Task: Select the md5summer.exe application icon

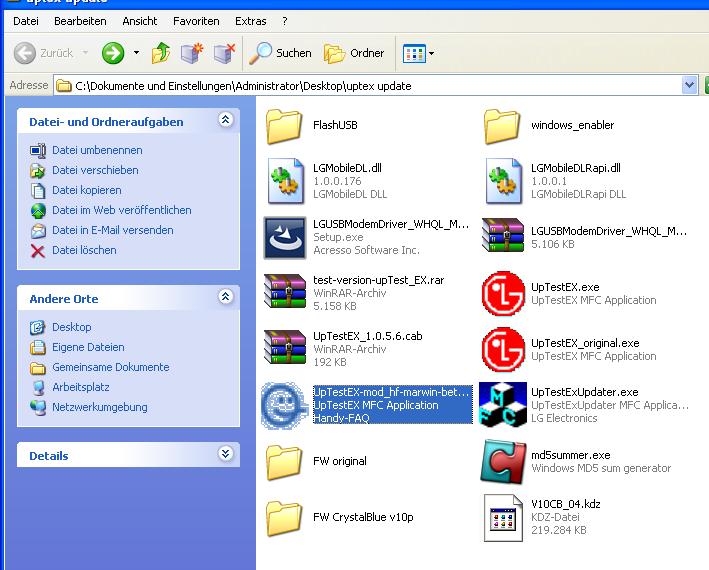Action: (503, 461)
